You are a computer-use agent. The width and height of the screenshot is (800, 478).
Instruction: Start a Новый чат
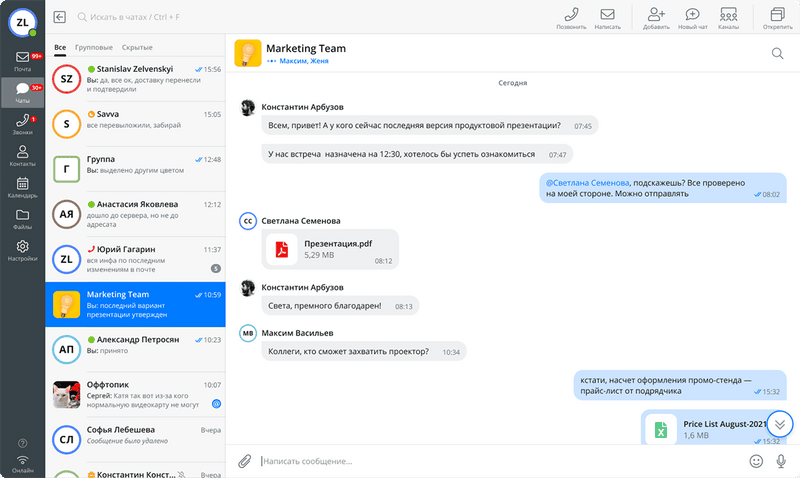tap(692, 18)
